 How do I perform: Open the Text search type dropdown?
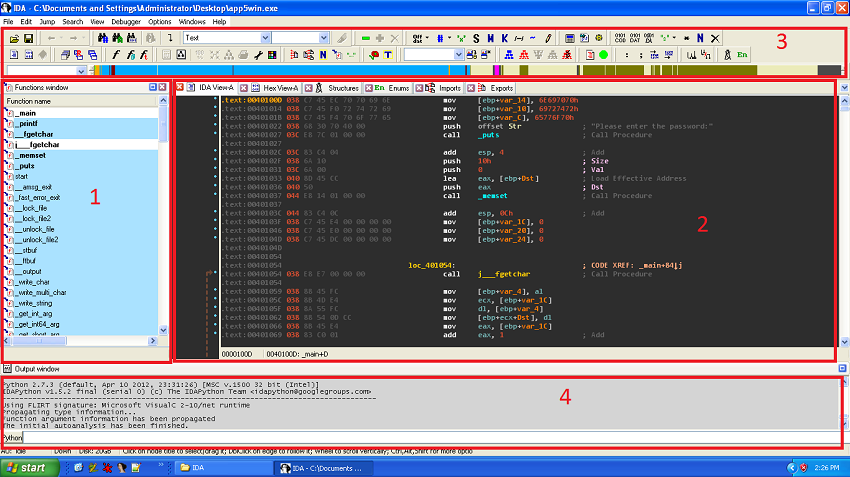click(265, 38)
